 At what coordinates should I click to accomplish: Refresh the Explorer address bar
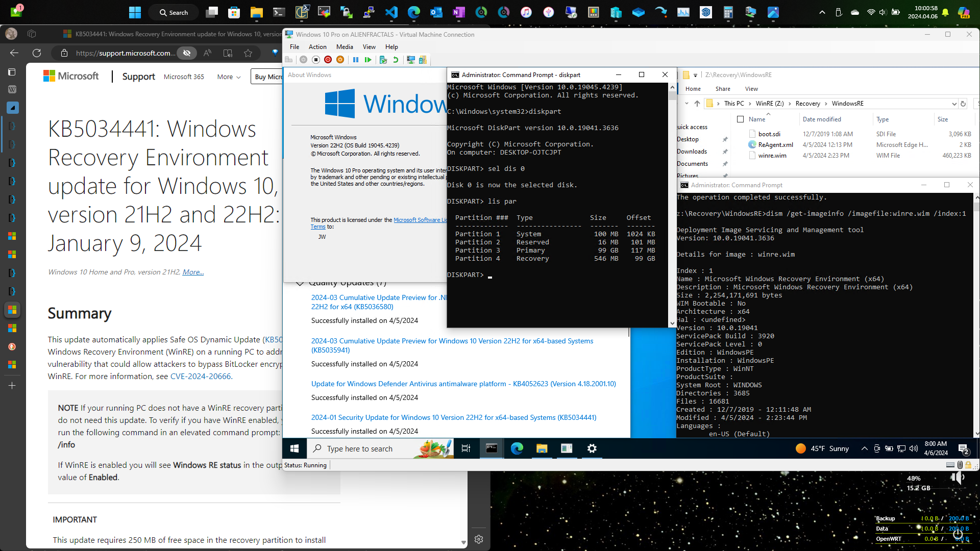[963, 104]
